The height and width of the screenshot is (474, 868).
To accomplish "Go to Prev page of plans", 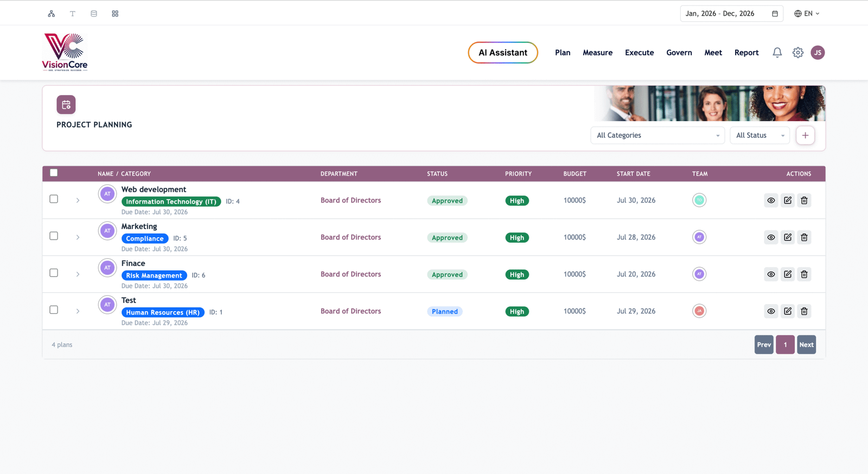I will [764, 345].
